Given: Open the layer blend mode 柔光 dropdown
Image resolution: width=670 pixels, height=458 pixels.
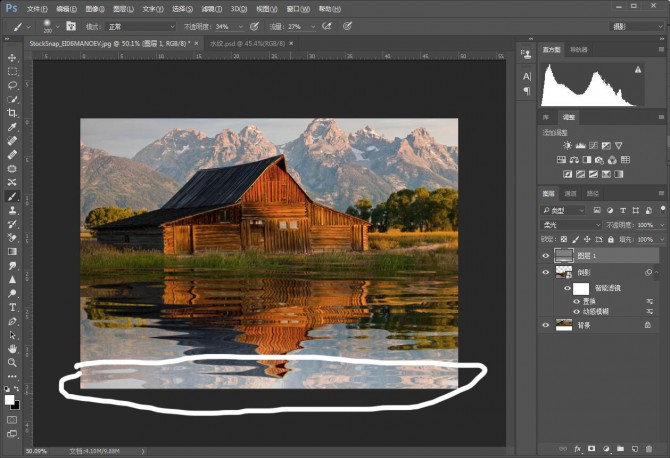Looking at the screenshot, I should tap(570, 225).
